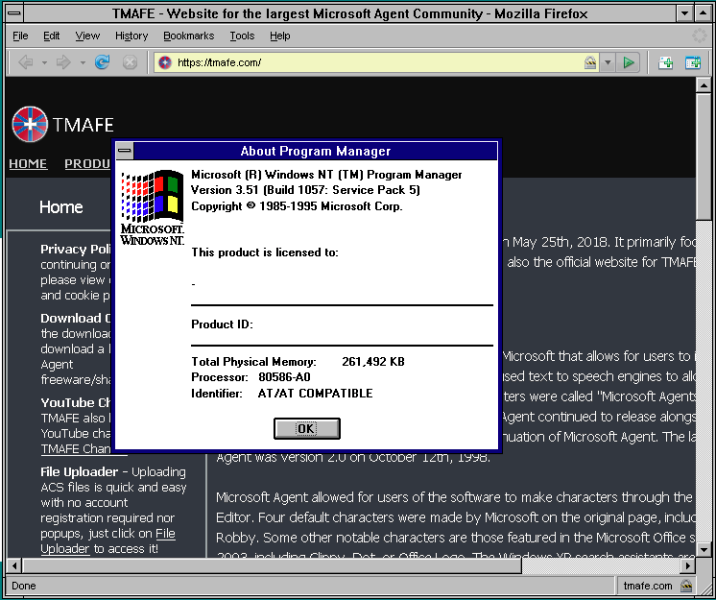Follow the PRODU... navigation link

tap(88, 163)
